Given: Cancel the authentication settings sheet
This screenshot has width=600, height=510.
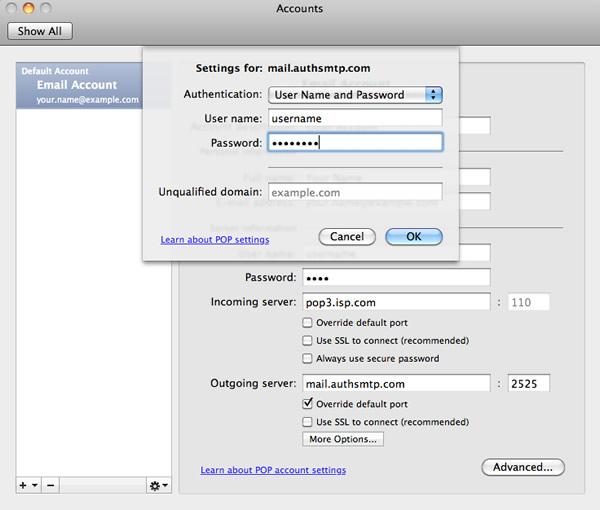Looking at the screenshot, I should 346,237.
